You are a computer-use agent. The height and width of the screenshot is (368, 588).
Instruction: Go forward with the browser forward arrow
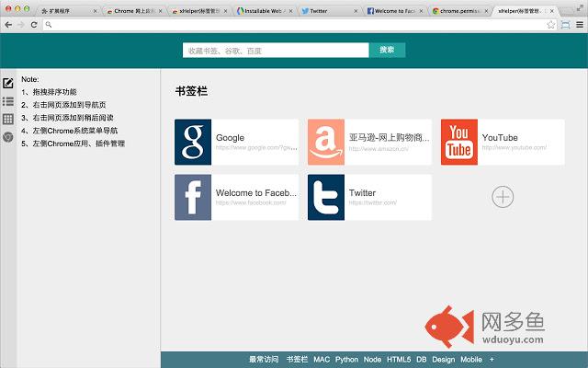click(21, 25)
